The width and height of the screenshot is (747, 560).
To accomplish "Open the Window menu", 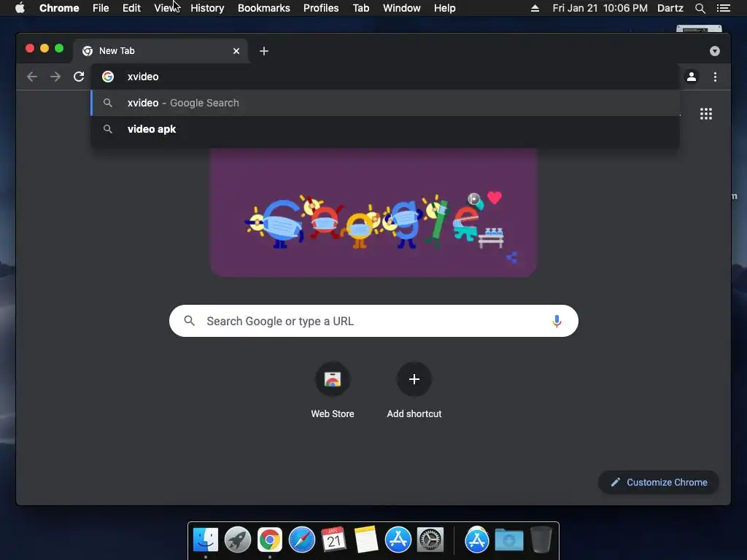I will point(402,8).
